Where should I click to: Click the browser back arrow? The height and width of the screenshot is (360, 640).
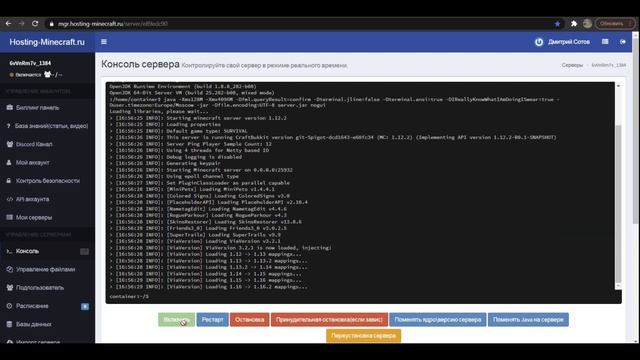pyautogui.click(x=8, y=24)
